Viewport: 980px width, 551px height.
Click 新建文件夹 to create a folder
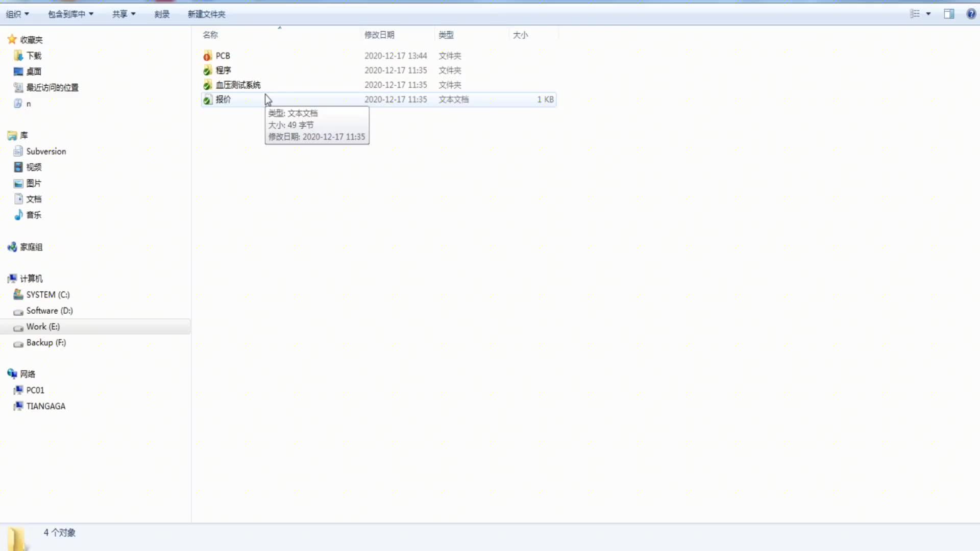click(206, 14)
